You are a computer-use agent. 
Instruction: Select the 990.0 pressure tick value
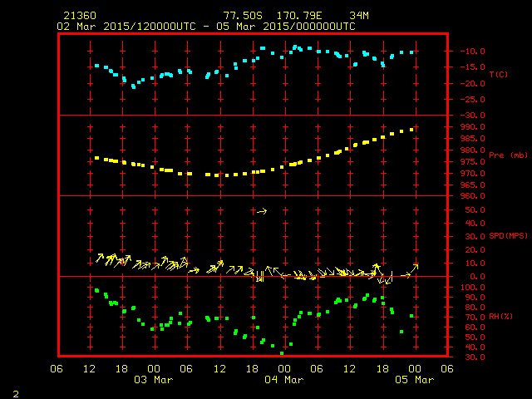point(473,127)
